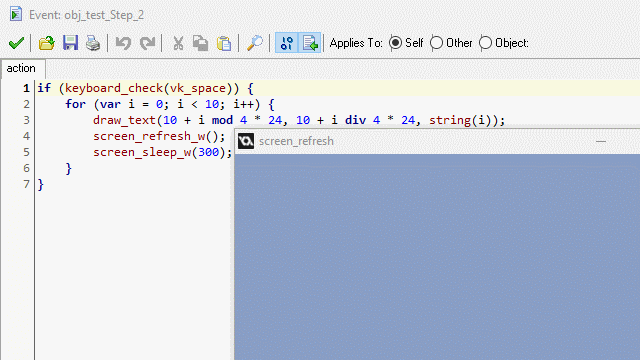Place cursor on the draw_text code line

299,120
